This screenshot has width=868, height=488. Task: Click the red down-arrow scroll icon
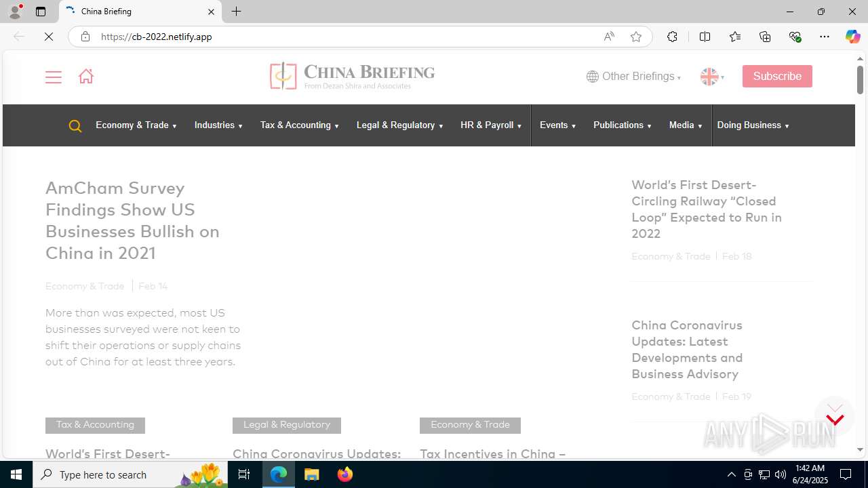coord(835,420)
